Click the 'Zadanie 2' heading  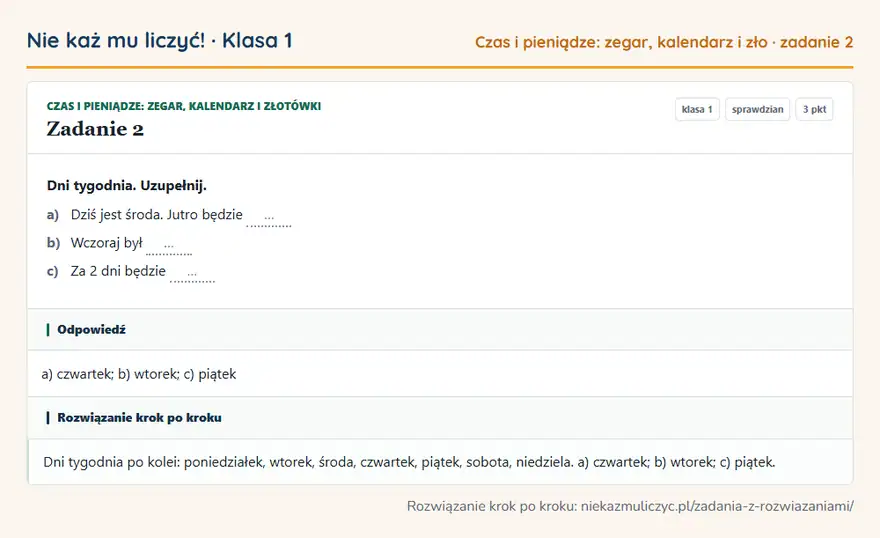point(95,129)
